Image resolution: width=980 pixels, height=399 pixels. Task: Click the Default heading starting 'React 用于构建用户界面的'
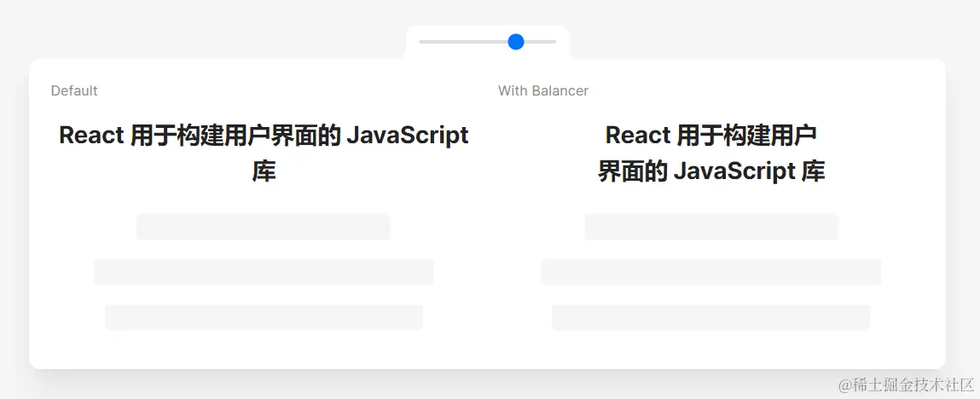coord(264,153)
